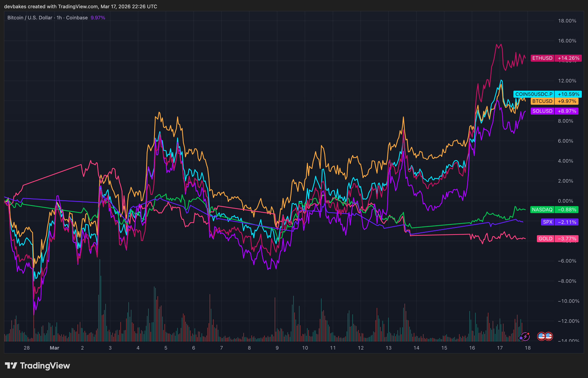The image size is (588, 378).
Task: Click the Mar date marker on time axis
Action: click(54, 348)
